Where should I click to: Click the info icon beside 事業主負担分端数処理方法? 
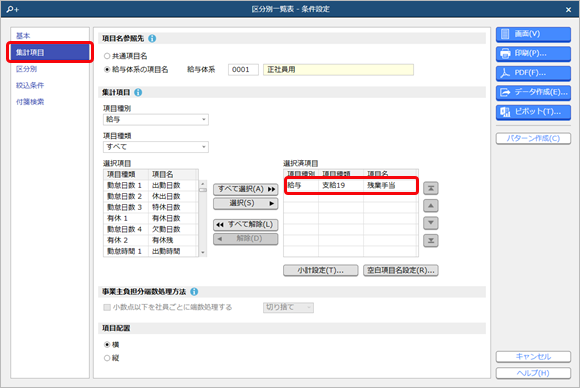(x=194, y=292)
